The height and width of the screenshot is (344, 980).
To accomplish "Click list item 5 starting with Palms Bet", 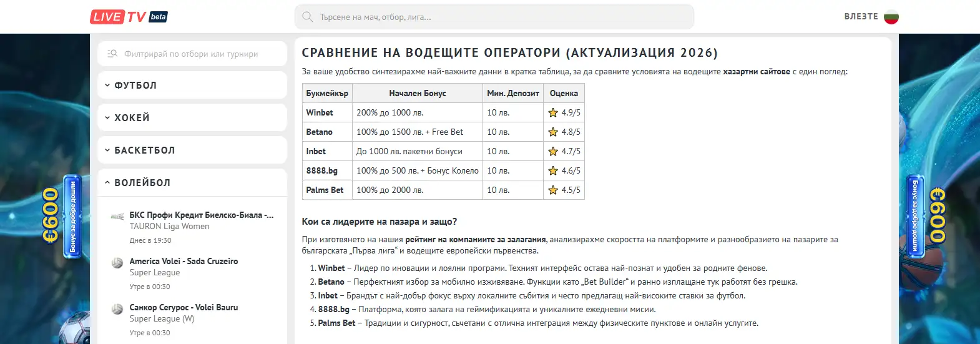I will tap(539, 323).
